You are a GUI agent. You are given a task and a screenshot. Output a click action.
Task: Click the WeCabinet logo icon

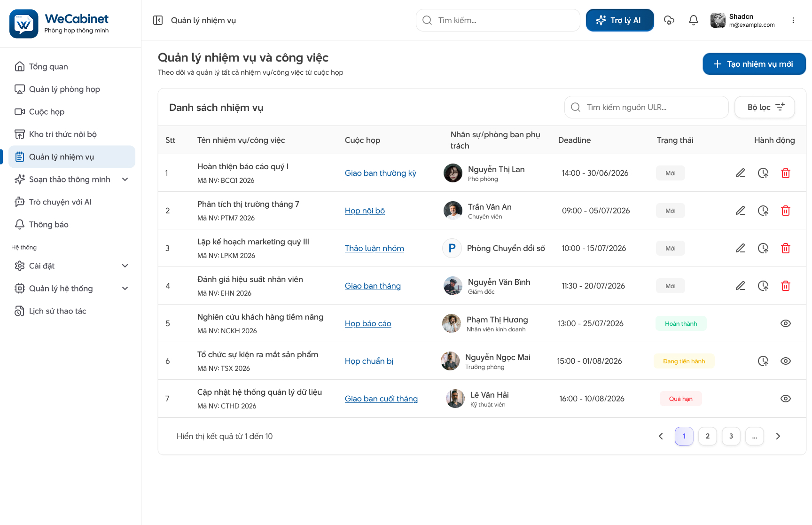[x=24, y=24]
